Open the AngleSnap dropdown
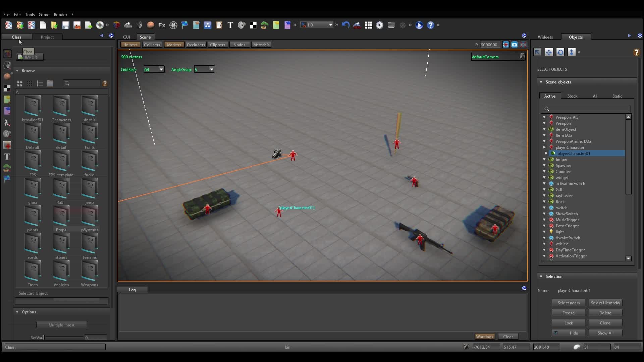 point(212,69)
